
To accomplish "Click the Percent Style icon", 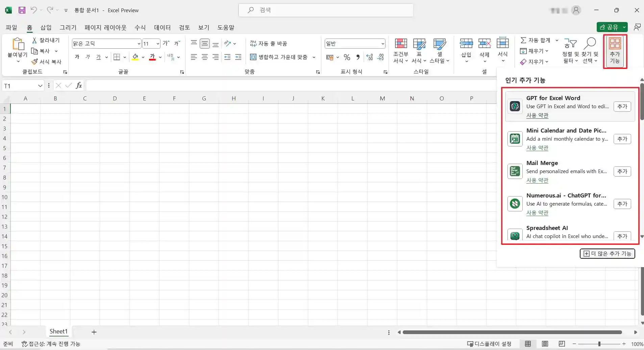I will pos(347,57).
